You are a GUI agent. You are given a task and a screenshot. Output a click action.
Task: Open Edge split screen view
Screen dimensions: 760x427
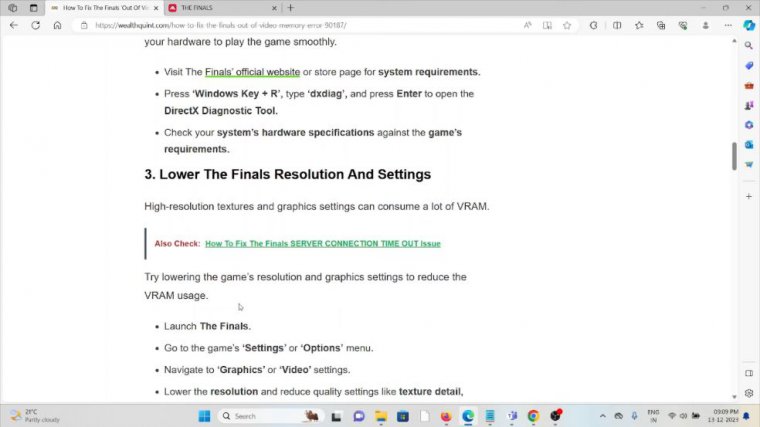pyautogui.click(x=617, y=25)
